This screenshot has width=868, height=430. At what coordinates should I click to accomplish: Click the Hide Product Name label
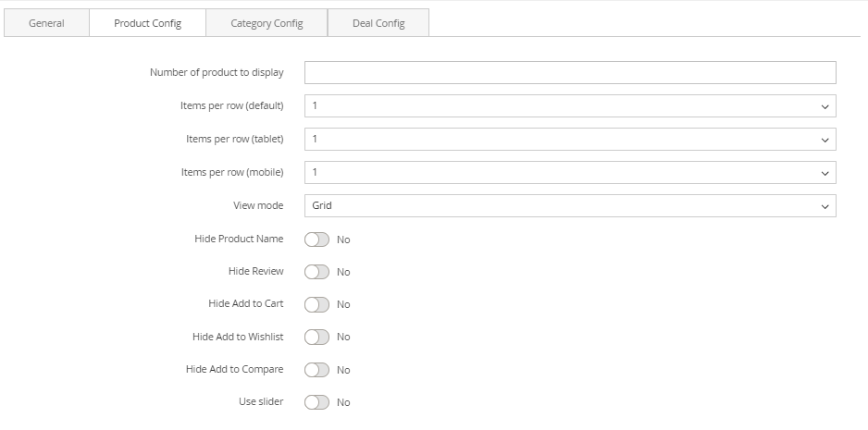(239, 239)
